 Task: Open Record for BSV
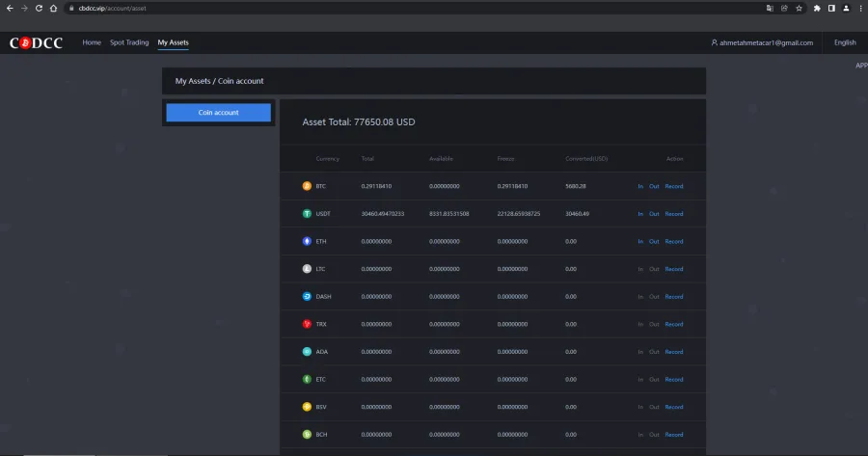pos(674,407)
